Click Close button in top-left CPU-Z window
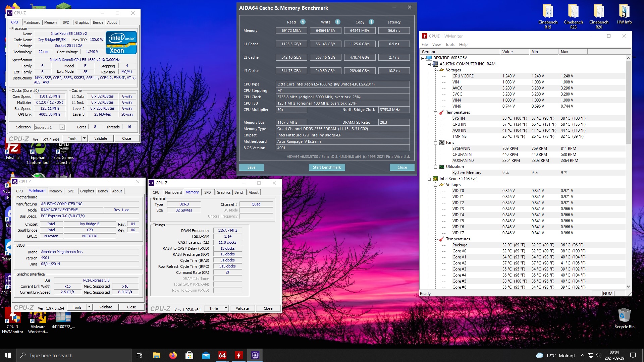Screen dimensions: 644x362 click(126, 138)
